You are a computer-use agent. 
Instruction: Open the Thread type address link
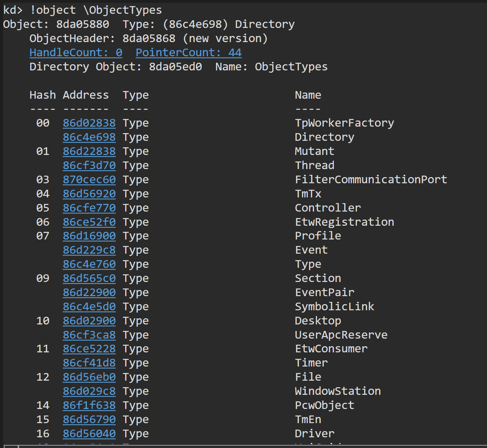[89, 165]
